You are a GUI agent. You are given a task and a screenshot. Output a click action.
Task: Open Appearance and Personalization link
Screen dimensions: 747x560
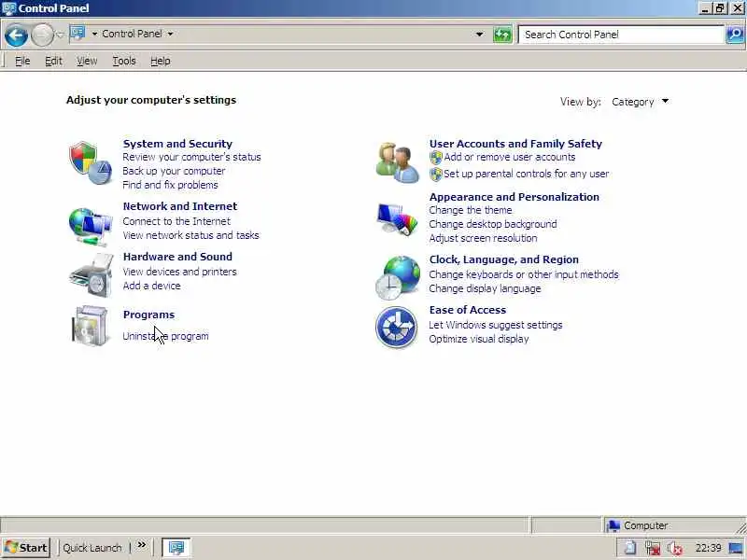(x=514, y=197)
